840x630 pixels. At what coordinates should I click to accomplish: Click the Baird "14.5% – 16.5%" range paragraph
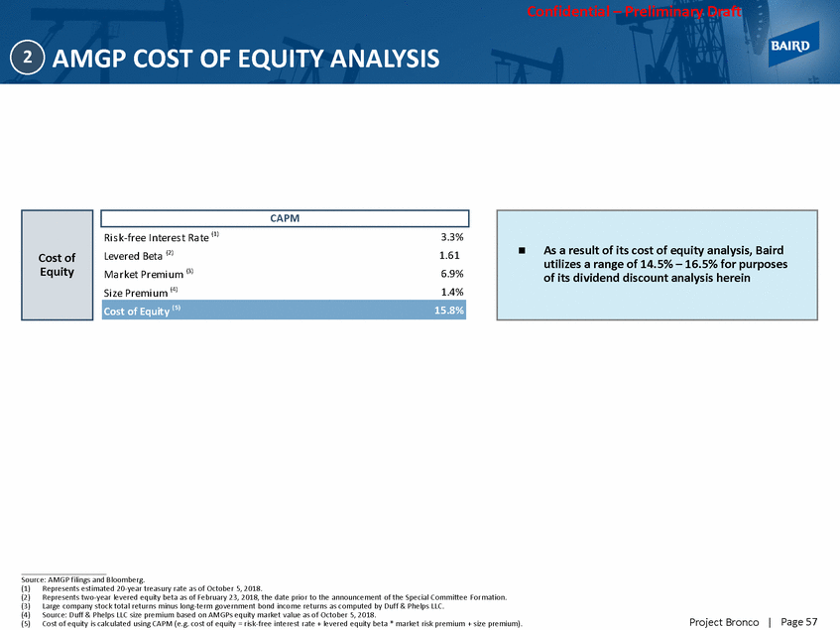click(665, 264)
